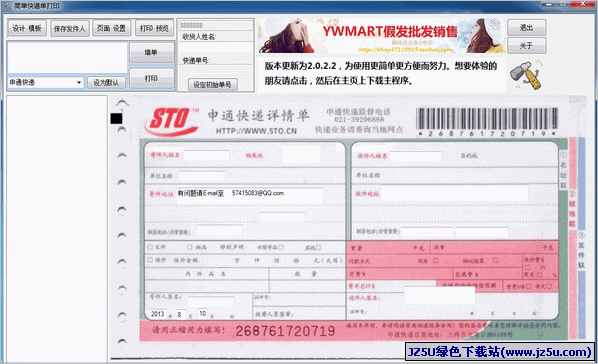The width and height of the screenshot is (598, 364).
Task: Click the YWMART wig sales banner
Action: [x=382, y=35]
